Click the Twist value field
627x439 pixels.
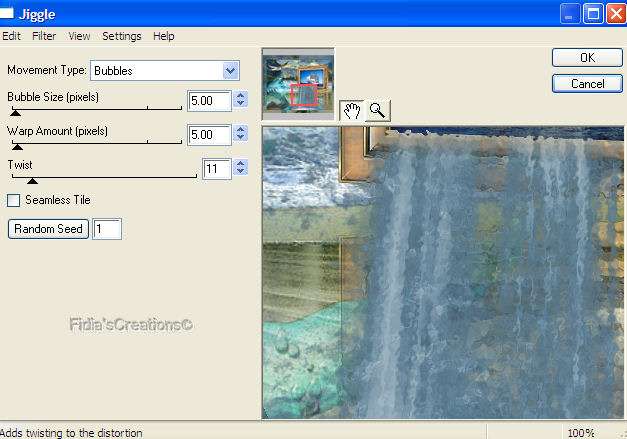[x=217, y=169]
